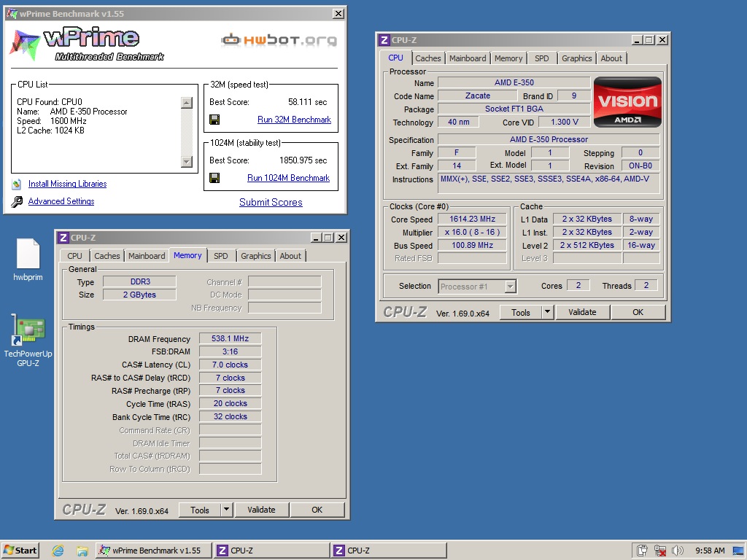Click the Run 1024M Benchmark link
Screen dimensions: 747x560
coord(288,178)
